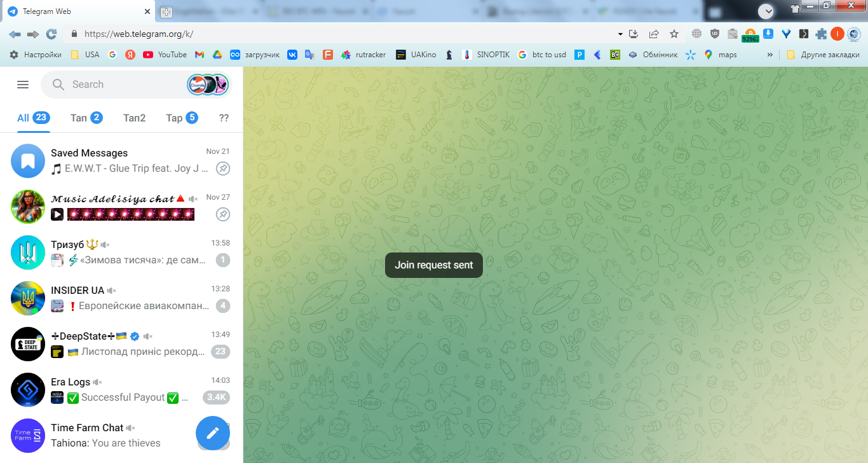
Task: Open the Настройки bookmark
Action: point(36,55)
